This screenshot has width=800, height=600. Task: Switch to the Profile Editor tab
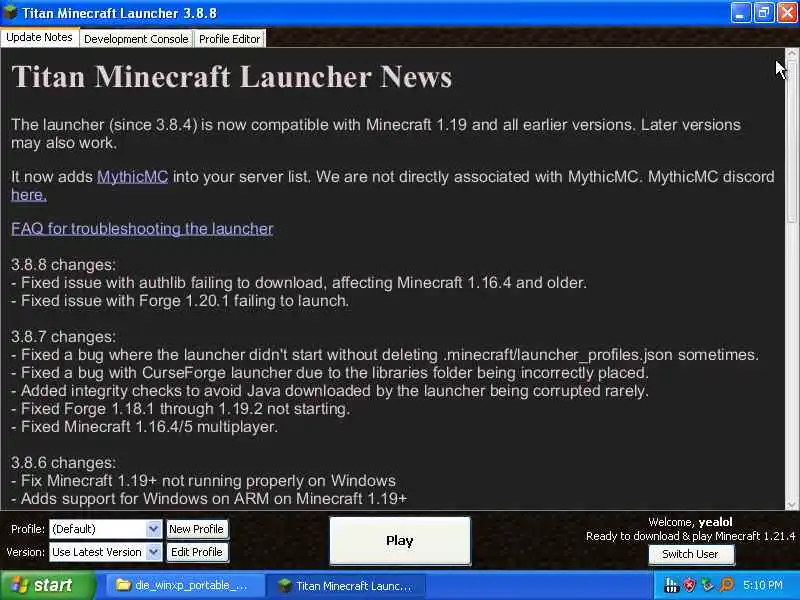click(x=230, y=39)
